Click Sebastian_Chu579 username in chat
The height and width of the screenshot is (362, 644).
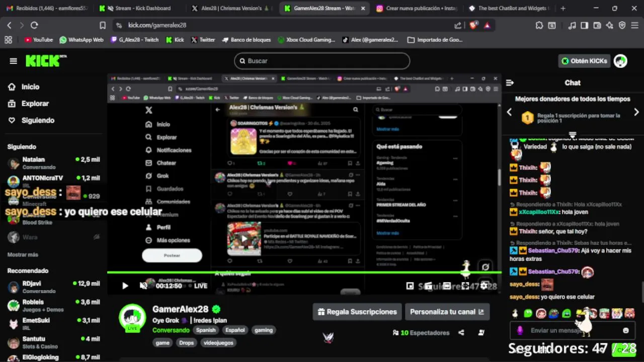click(553, 250)
